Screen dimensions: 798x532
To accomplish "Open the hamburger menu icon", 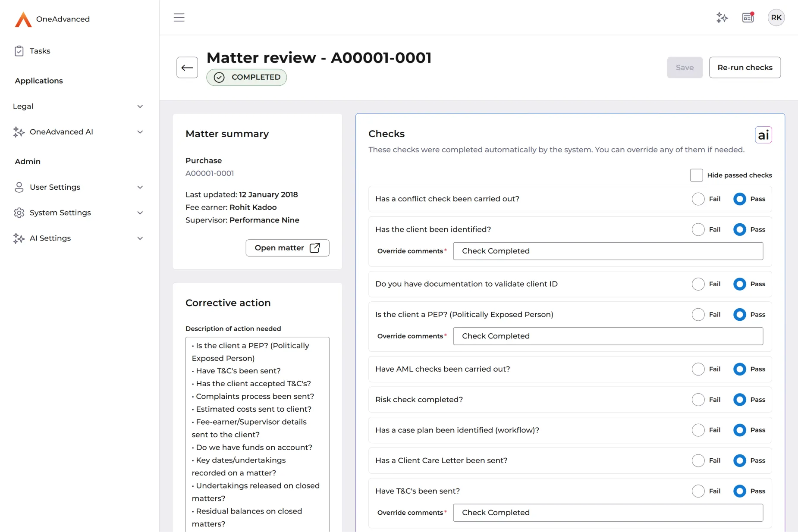I will click(x=179, y=18).
